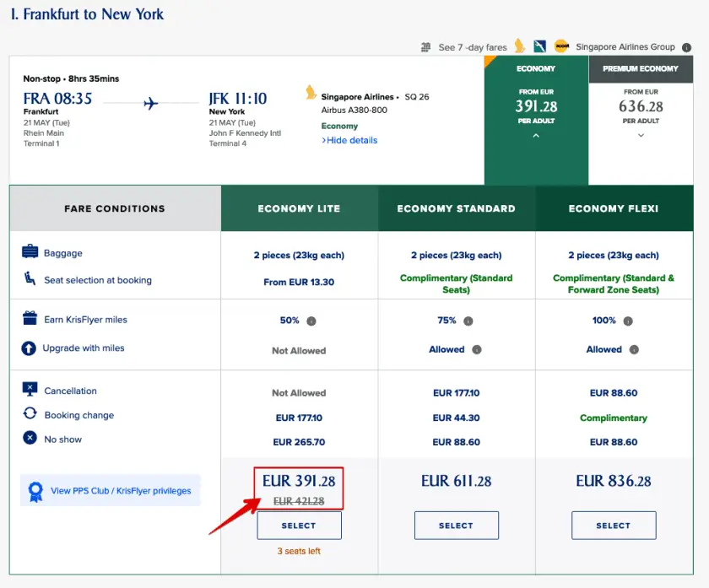
Task: Collapse the Economy fare panel chevron
Action: tap(535, 136)
